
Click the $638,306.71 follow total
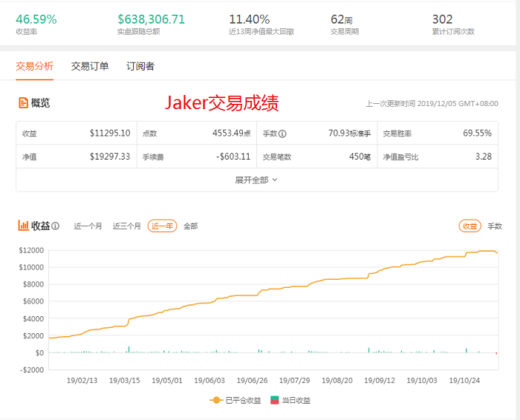[x=152, y=19]
